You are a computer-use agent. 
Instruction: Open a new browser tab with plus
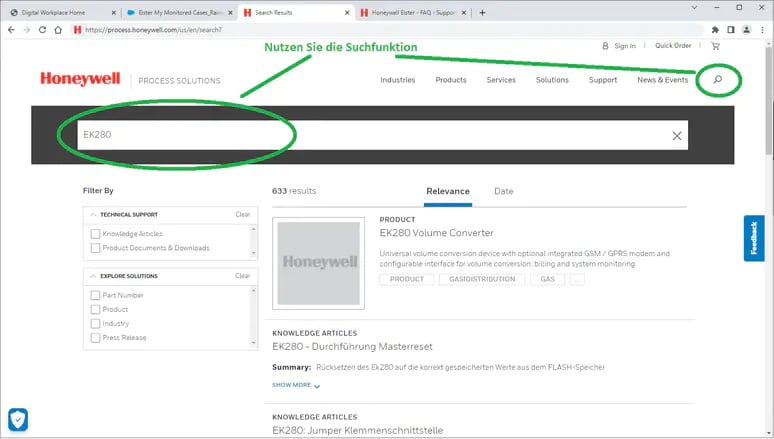click(x=482, y=12)
